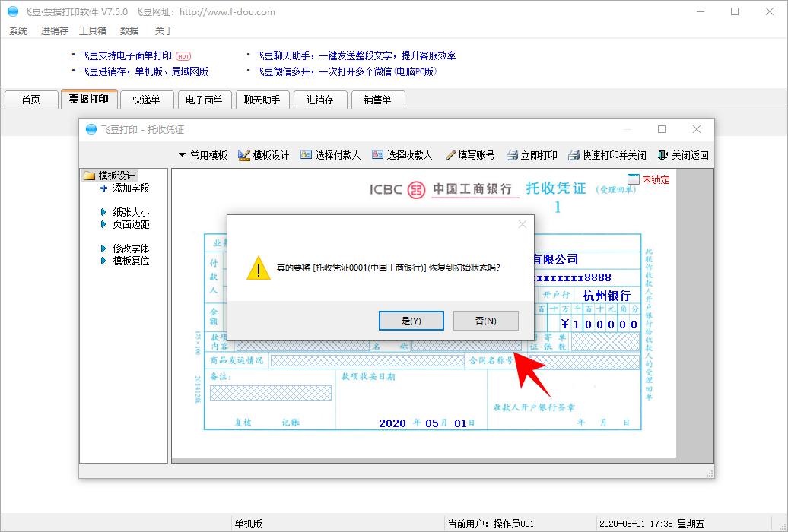Open link 飞豆聊天助手 一键发送整段文字
The width and height of the screenshot is (788, 532).
[x=355, y=55]
